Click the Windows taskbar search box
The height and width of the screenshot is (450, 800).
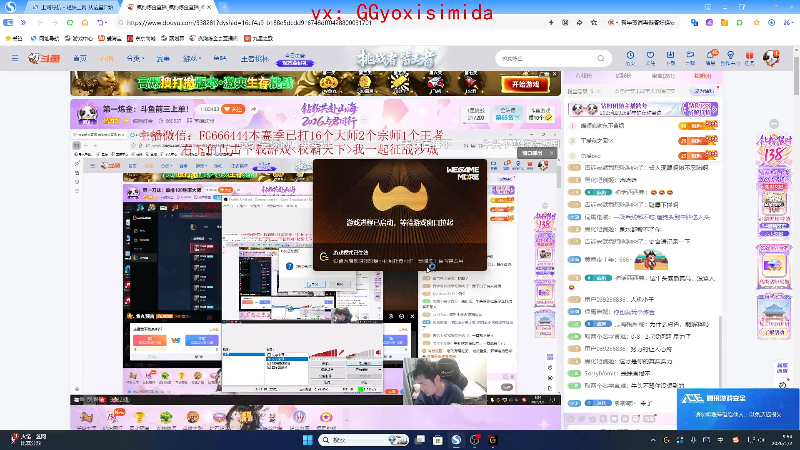pyautogui.click(x=364, y=440)
